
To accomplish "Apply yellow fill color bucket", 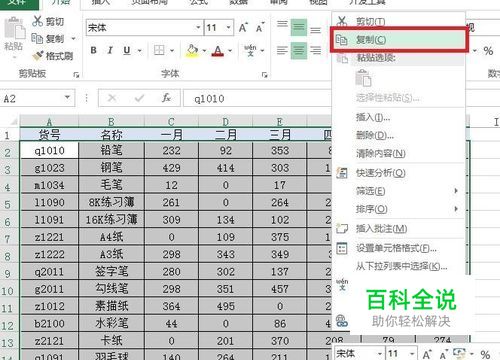I will [192, 50].
